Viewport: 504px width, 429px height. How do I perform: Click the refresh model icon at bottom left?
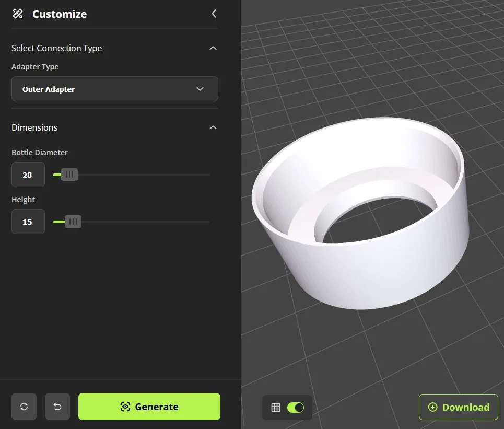24,406
